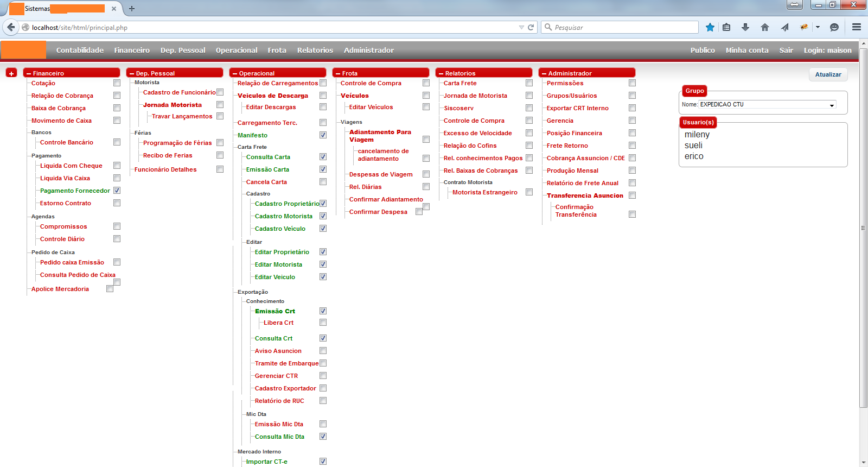Click the red plus expand-all button
Viewport: 868px width, 467px height.
tap(11, 73)
